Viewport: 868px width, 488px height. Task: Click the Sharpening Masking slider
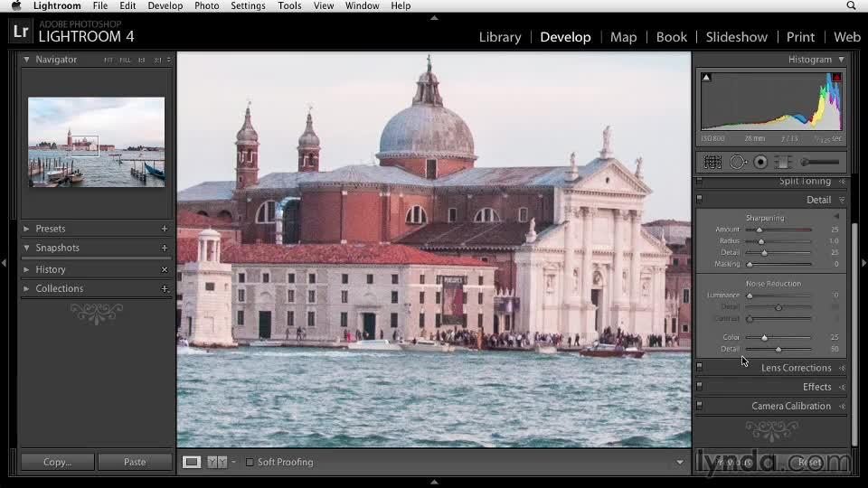click(778, 264)
